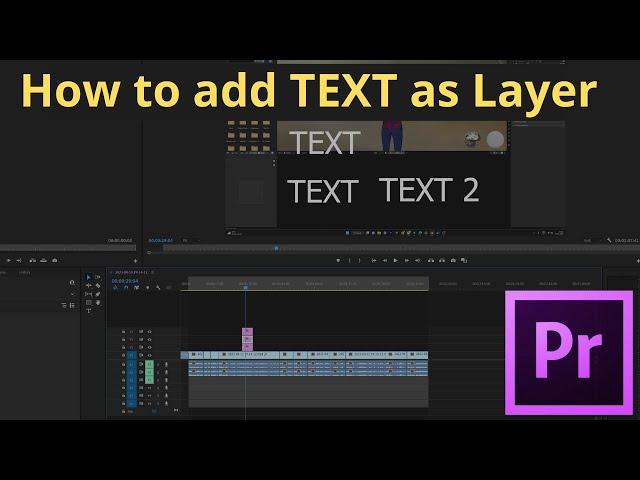Select top pink text clip on timeline
Screen dimensions: 640x480
(x=247, y=331)
